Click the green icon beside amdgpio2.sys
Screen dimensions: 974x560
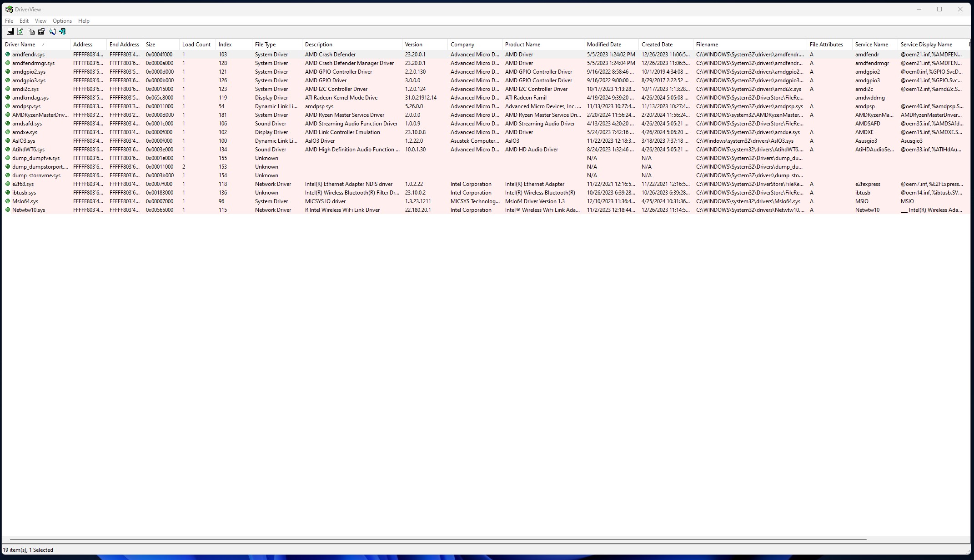(8, 71)
